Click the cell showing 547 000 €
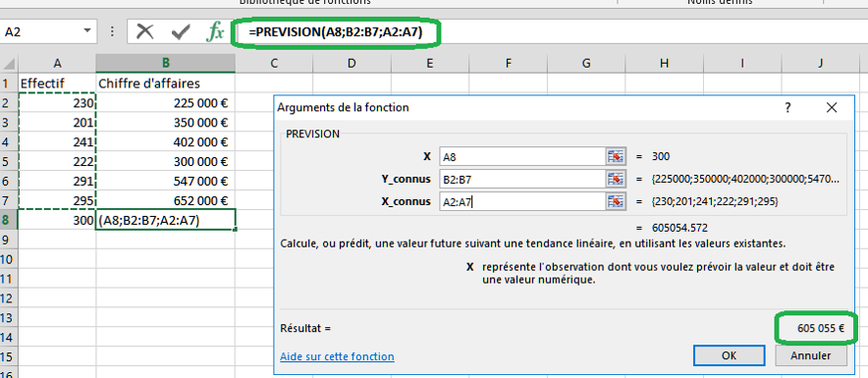Image resolution: width=868 pixels, height=378 pixels. 166,181
